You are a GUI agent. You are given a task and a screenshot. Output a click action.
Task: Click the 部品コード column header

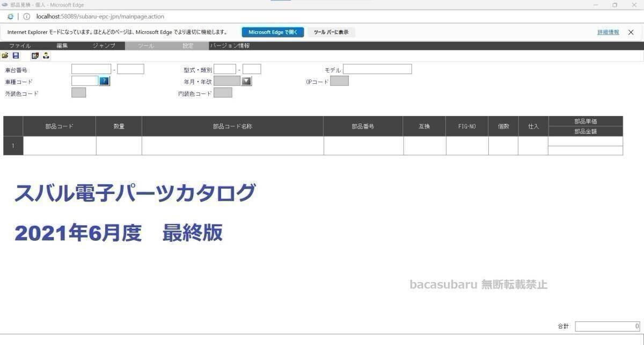pyautogui.click(x=60, y=126)
